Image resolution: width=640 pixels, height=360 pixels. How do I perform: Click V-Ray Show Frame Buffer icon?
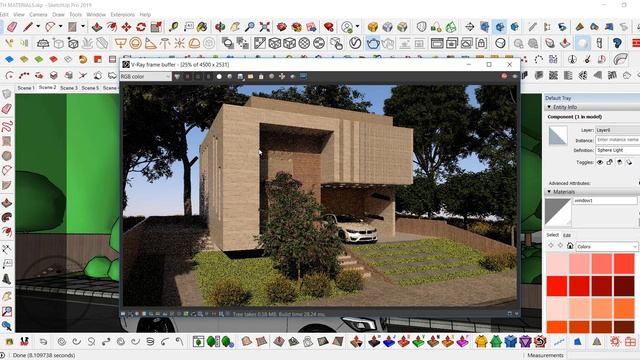click(437, 43)
